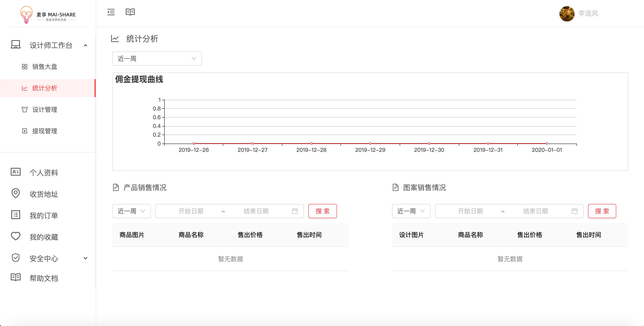Open the 近一周 dropdown above the commission chart

click(x=157, y=59)
